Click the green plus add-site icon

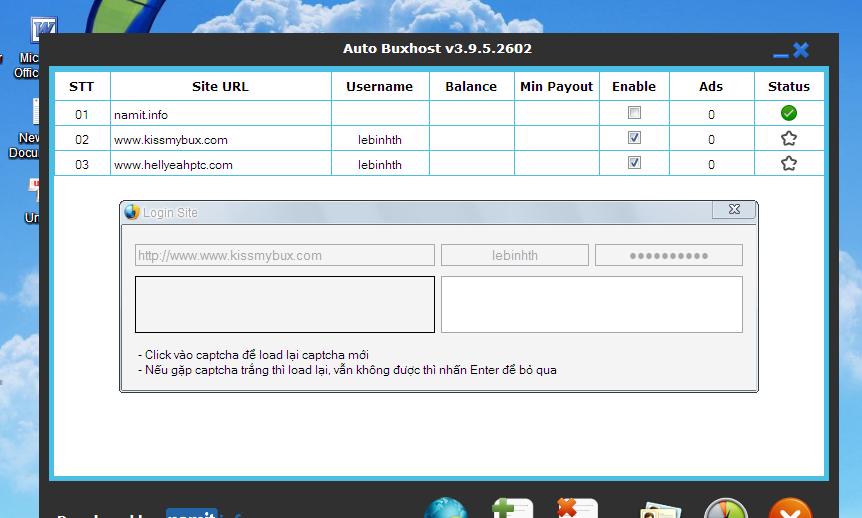pos(512,508)
